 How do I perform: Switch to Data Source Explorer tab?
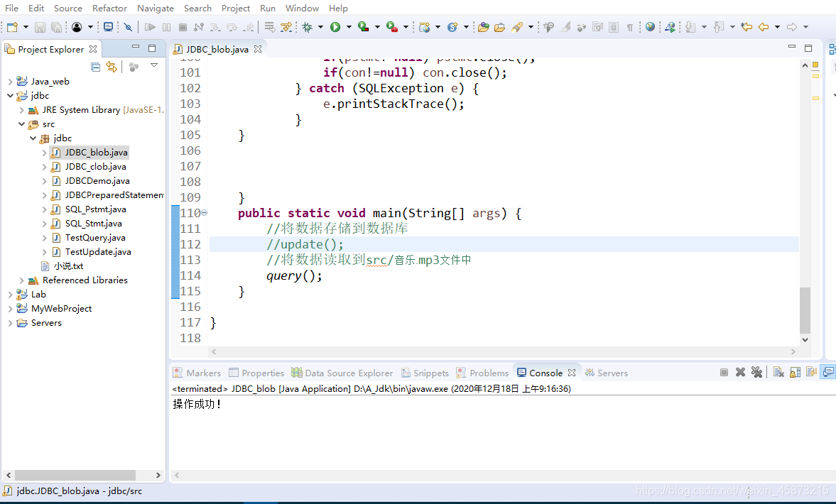coord(342,373)
